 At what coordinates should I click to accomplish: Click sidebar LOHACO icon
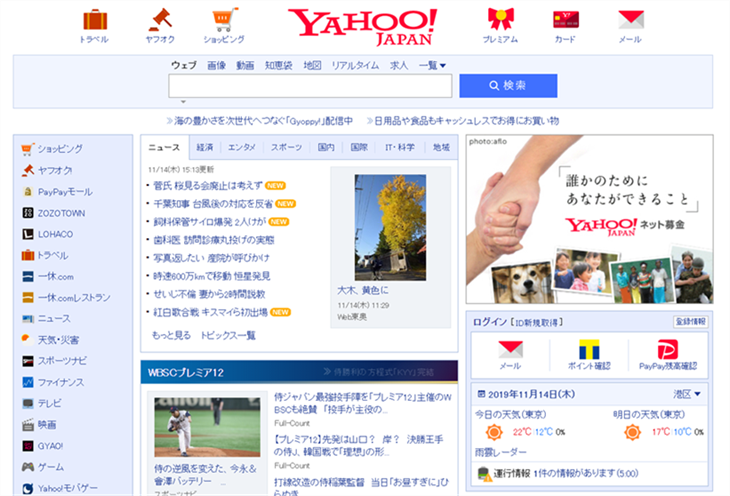[x=28, y=234]
